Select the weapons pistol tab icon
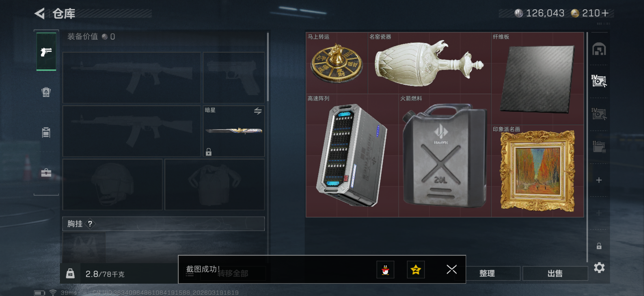The width and height of the screenshot is (644, 296). pyautogui.click(x=46, y=52)
